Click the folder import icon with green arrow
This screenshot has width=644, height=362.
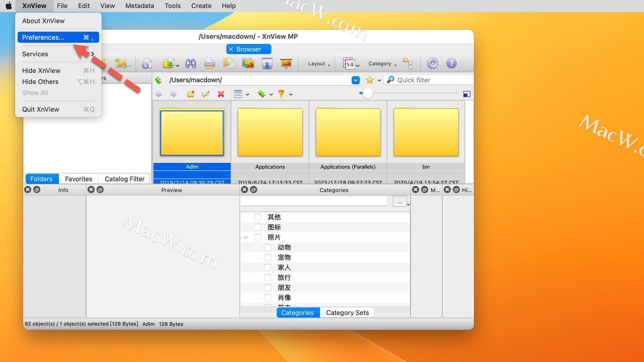pos(168,63)
